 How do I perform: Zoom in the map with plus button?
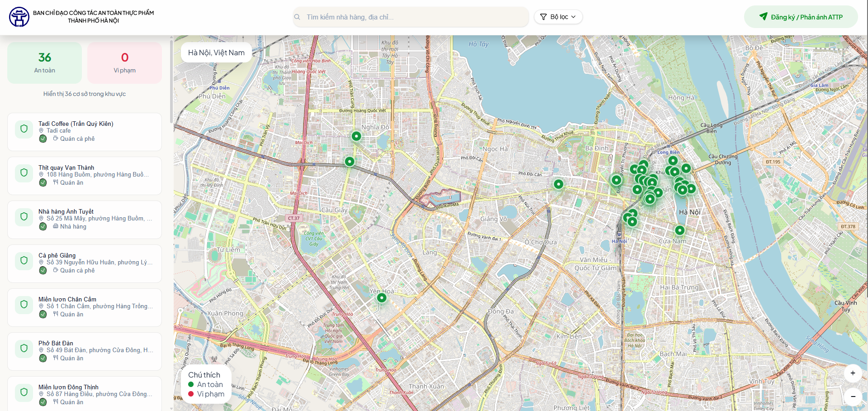pos(853,373)
